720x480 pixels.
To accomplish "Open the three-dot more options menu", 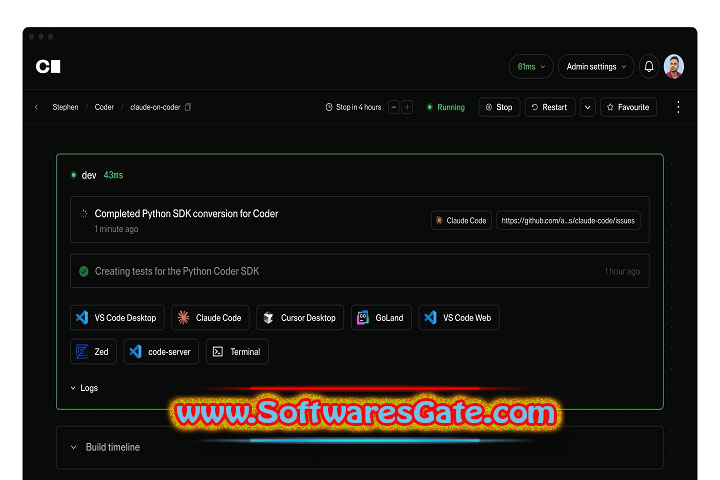I will click(678, 107).
